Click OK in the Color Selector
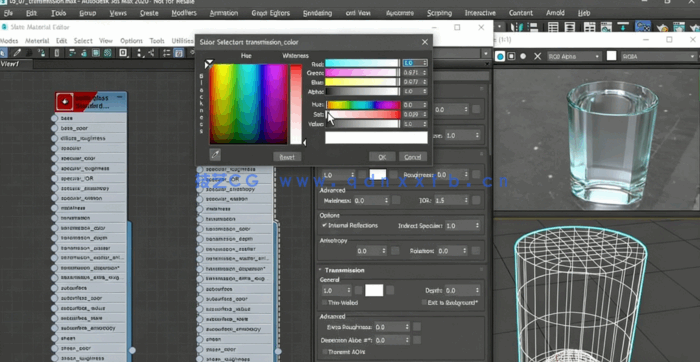Image resolution: width=700 pixels, height=362 pixels. click(x=382, y=157)
